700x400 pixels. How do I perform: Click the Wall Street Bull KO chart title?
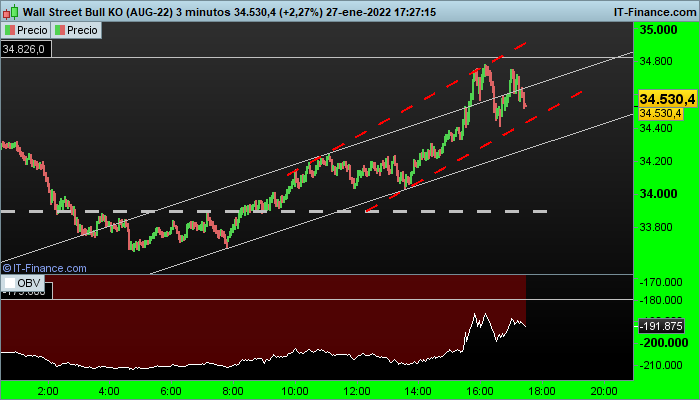(x=97, y=12)
